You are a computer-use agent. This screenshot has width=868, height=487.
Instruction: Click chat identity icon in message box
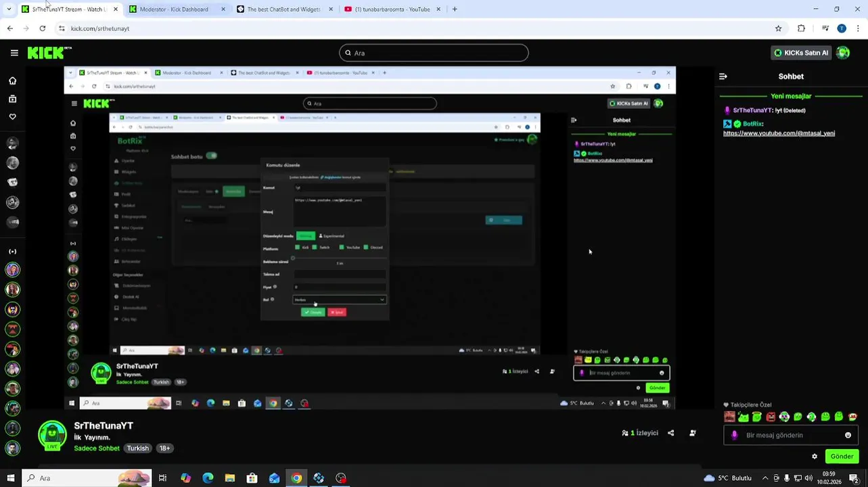(x=735, y=435)
